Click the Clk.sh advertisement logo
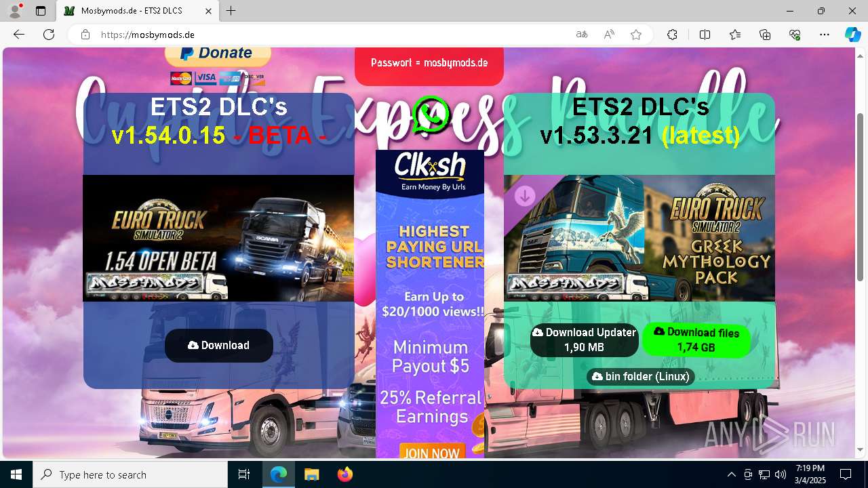The width and height of the screenshot is (868, 488). coord(430,166)
